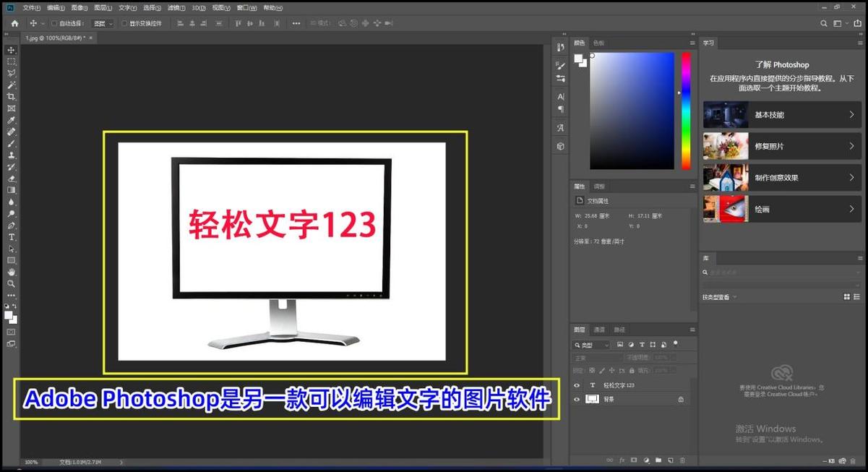Toggle adjustment layer filter icon
Image resolution: width=868 pixels, height=472 pixels.
click(631, 345)
